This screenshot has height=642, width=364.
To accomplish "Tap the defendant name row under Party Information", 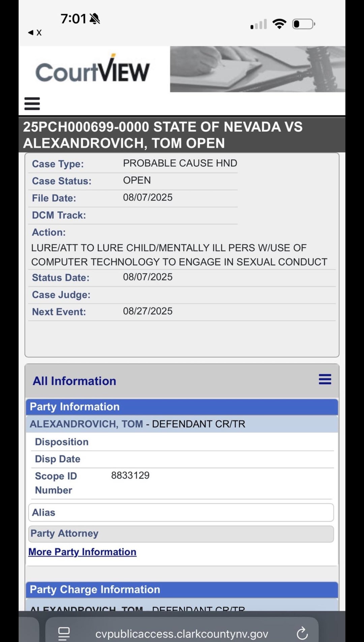I will (182, 424).
